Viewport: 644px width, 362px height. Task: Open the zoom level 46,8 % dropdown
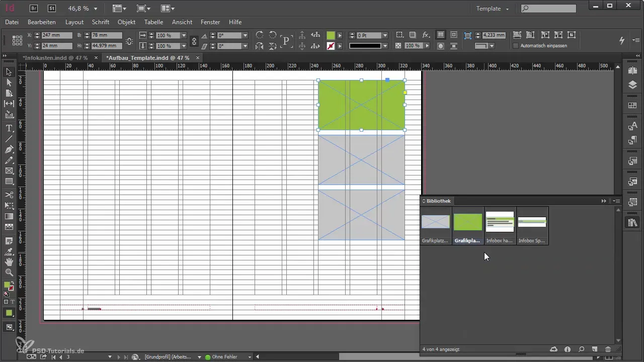pos(96,9)
